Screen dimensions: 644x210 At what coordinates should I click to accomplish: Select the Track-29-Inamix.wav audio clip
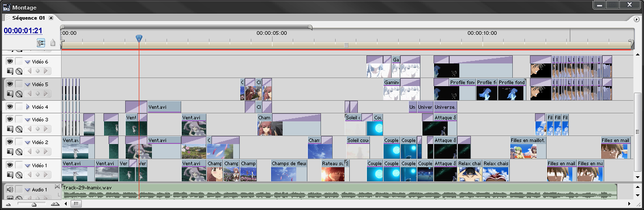click(x=339, y=191)
